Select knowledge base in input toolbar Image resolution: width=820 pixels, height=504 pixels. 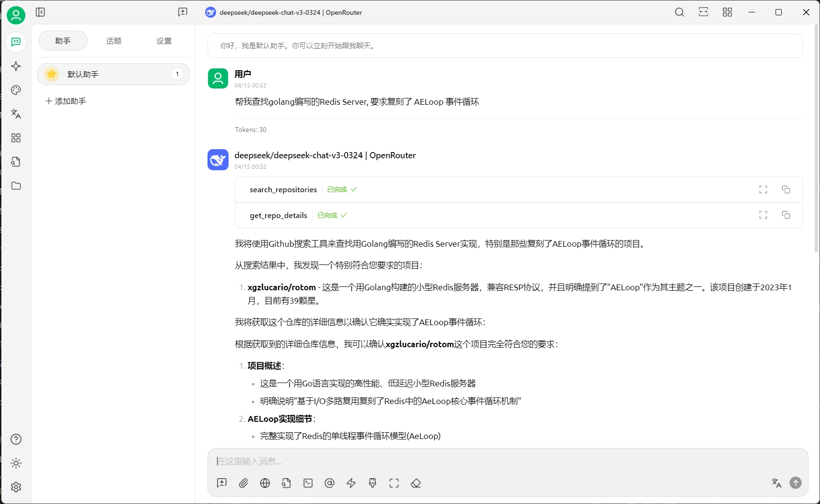coord(286,483)
